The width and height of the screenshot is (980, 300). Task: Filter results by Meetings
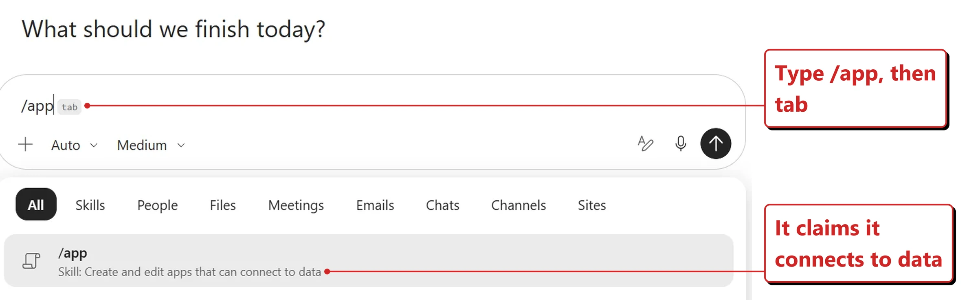coord(296,205)
